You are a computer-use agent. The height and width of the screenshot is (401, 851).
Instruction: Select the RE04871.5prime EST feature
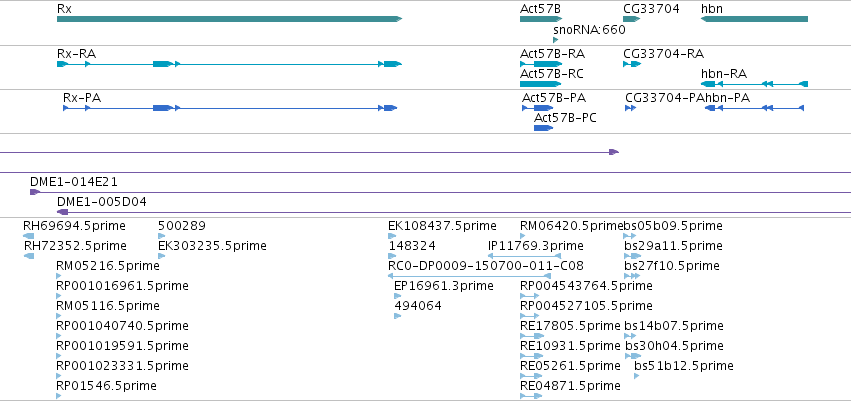[x=531, y=396]
